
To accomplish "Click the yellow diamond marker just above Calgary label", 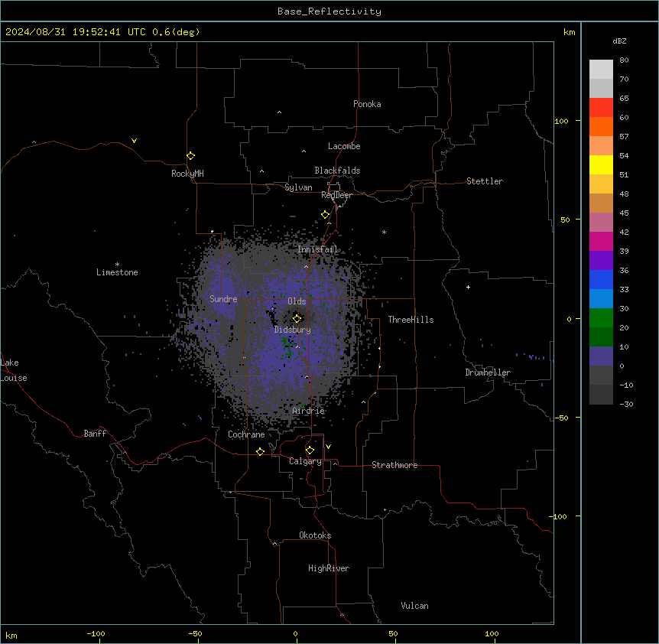I will (x=310, y=450).
